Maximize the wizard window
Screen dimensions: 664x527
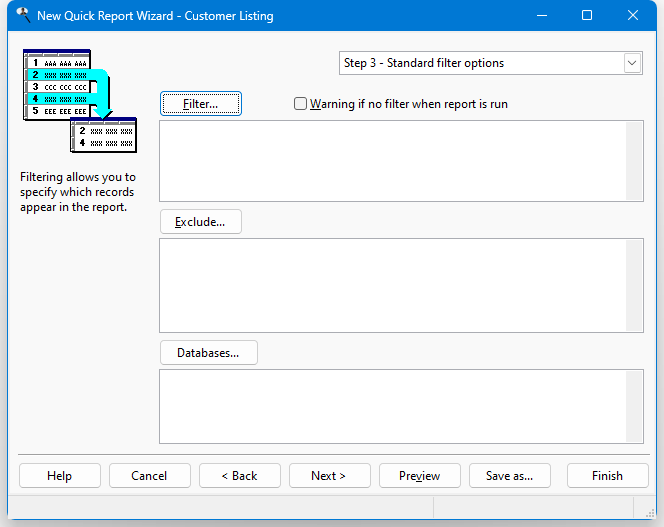pos(587,16)
